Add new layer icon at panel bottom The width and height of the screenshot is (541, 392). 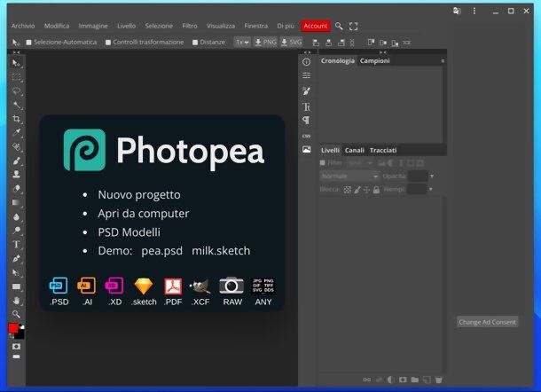pos(427,380)
